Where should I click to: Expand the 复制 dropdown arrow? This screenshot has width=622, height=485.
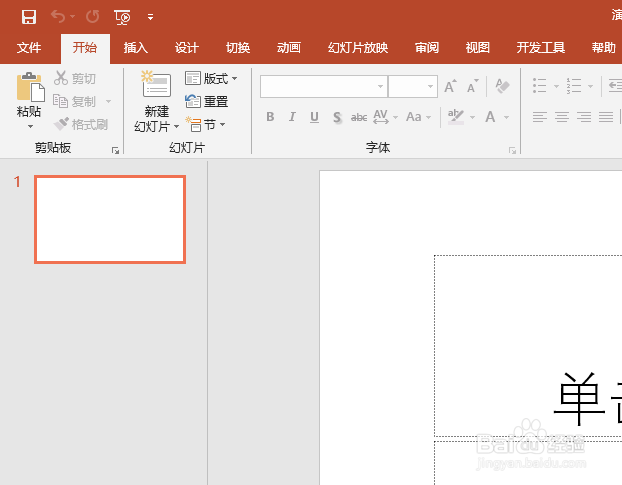(108, 102)
